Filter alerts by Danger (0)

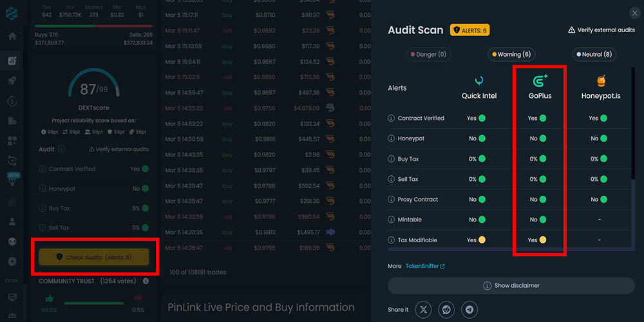428,54
